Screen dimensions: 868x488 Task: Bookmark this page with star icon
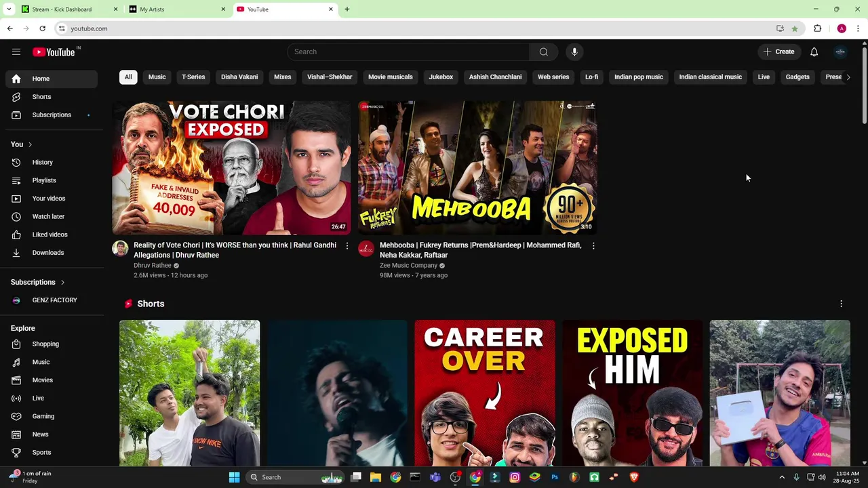click(x=795, y=28)
